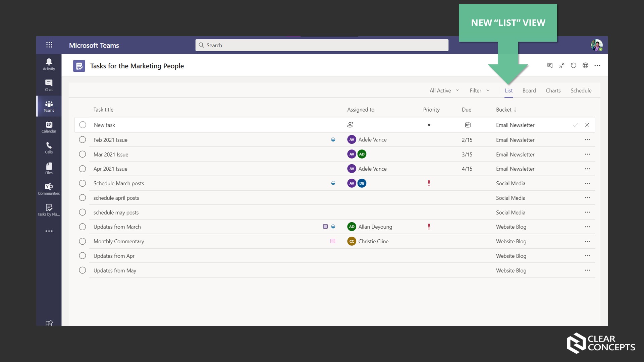Open Communities in the sidebar
Screen dimensions: 644x362
point(49,189)
